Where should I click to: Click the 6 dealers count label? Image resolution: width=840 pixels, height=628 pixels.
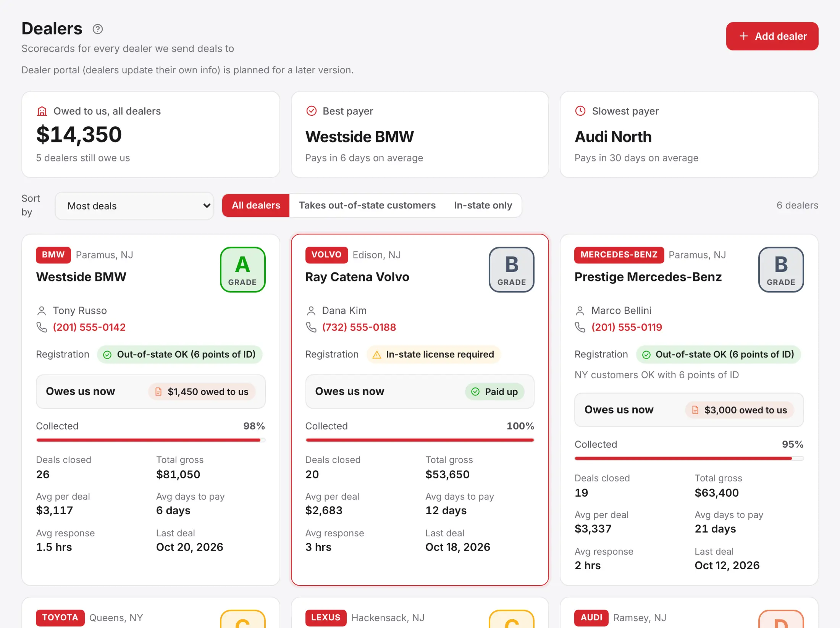pyautogui.click(x=797, y=205)
